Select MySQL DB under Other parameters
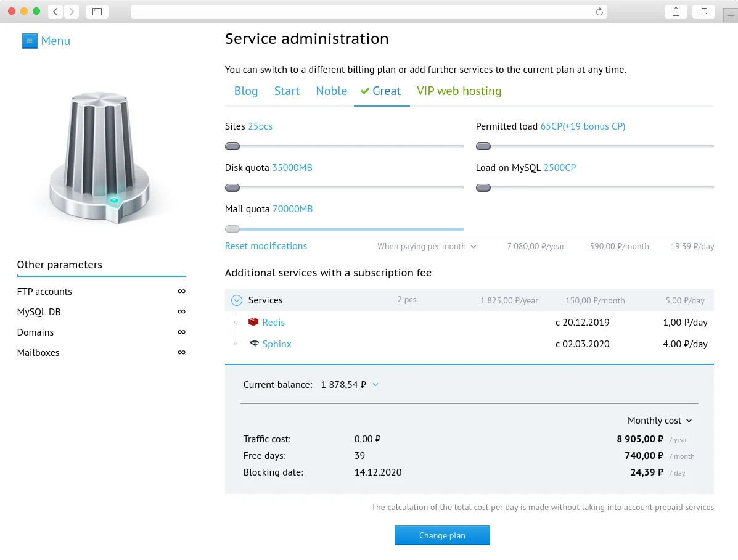 click(38, 311)
